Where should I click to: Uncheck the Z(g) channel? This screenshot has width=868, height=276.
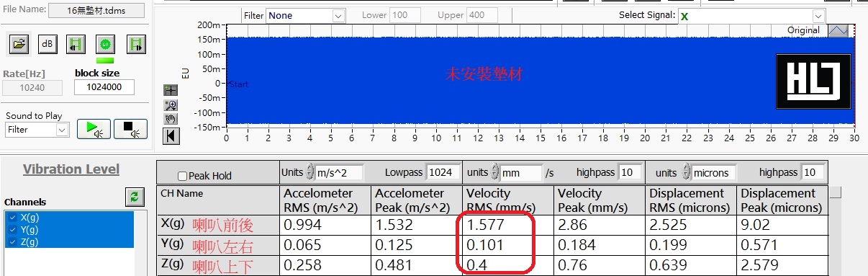click(x=14, y=241)
